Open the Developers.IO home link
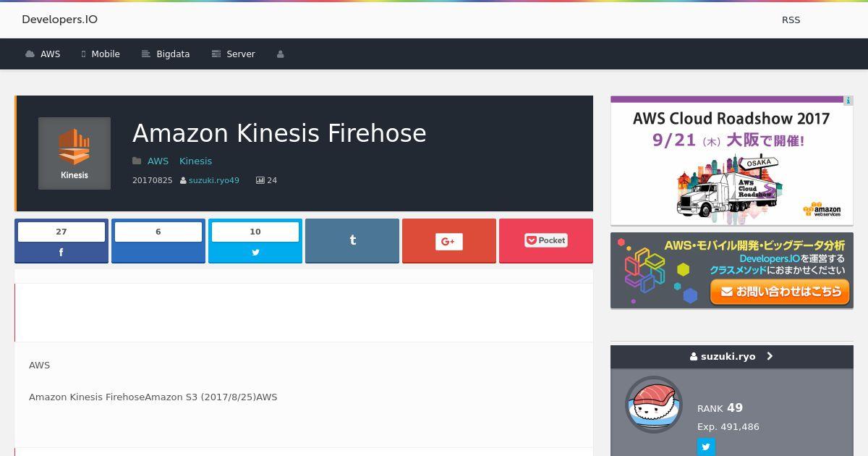The width and height of the screenshot is (868, 456). [x=59, y=20]
